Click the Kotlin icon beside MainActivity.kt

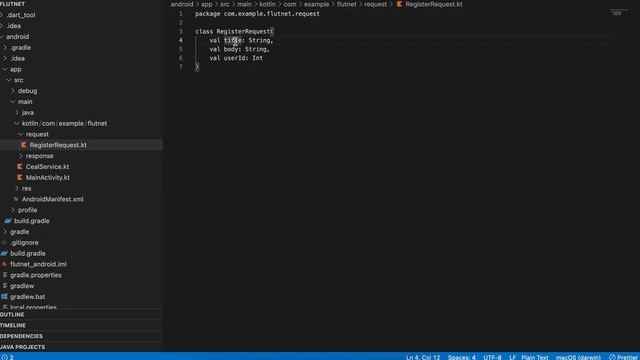[x=20, y=178]
